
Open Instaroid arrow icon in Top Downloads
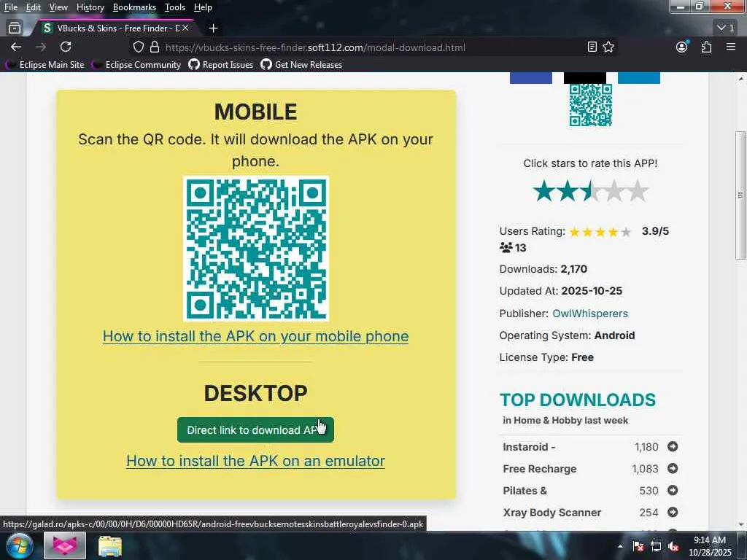[x=672, y=447]
